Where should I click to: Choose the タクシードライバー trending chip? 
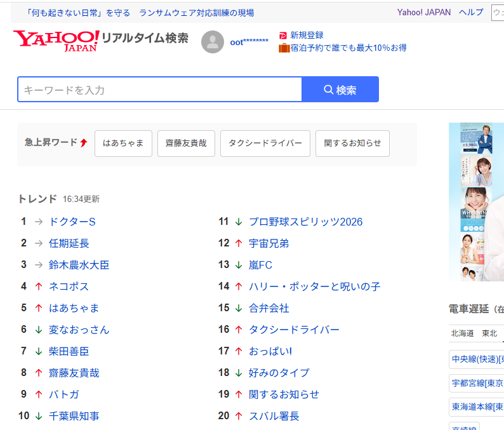click(x=265, y=144)
